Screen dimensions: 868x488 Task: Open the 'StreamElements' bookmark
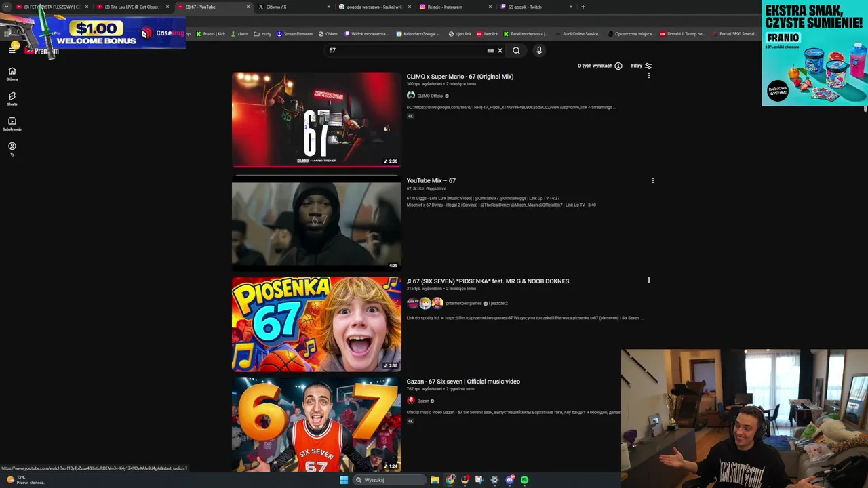(295, 33)
